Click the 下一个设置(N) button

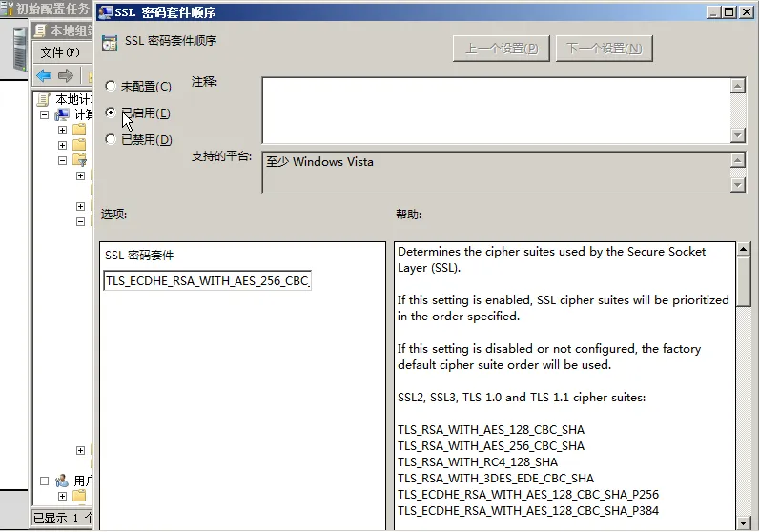pyautogui.click(x=605, y=49)
